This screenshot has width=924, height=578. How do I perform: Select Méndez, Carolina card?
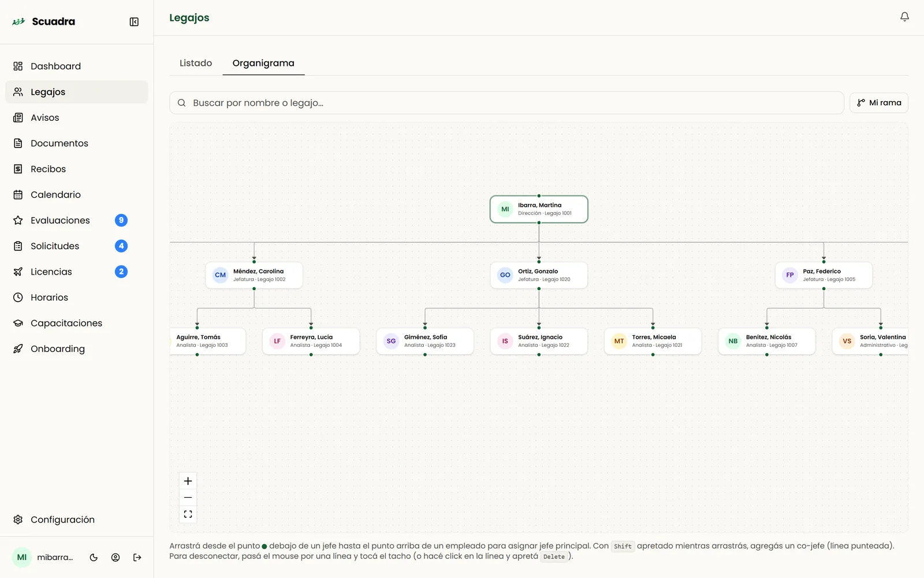pyautogui.click(x=254, y=275)
